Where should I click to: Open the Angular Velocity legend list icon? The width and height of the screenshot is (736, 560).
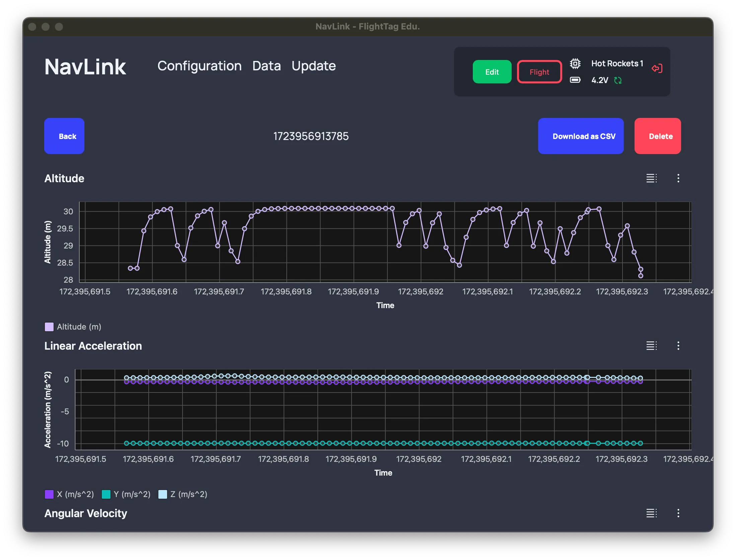click(x=651, y=513)
